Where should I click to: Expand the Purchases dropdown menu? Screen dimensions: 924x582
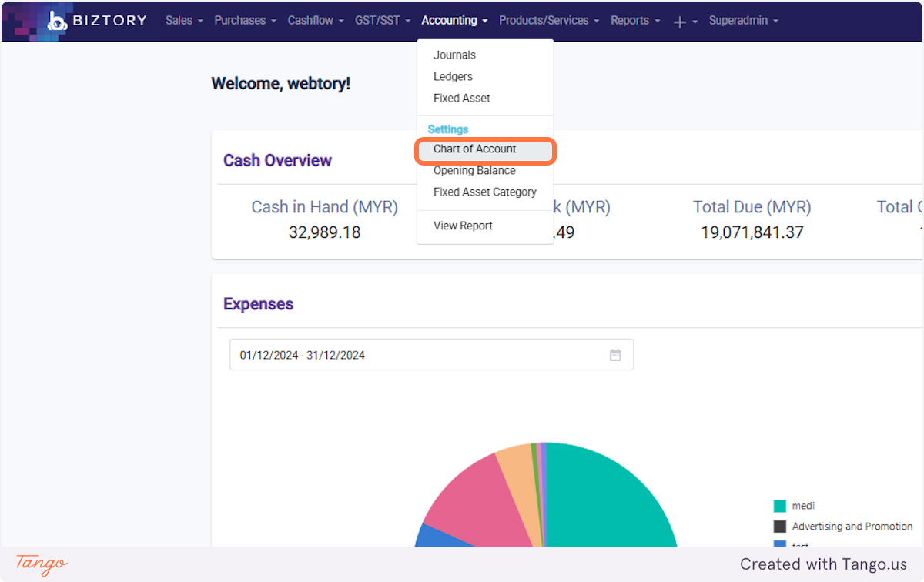tap(245, 21)
